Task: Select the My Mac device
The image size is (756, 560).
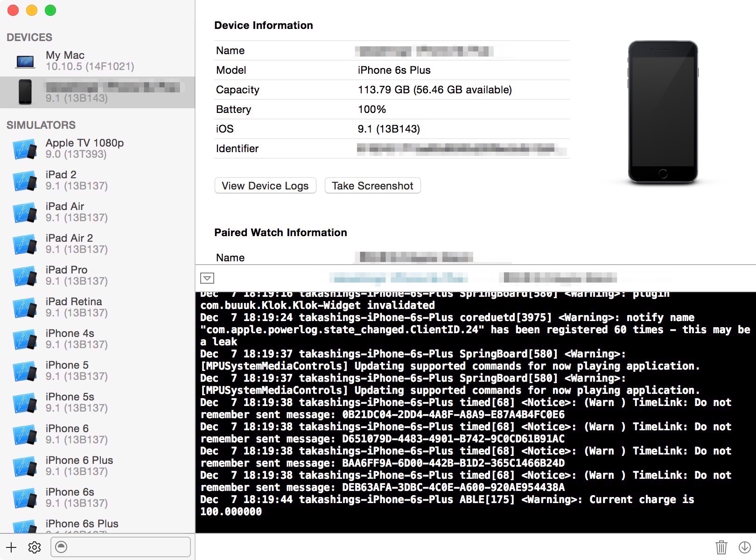Action: click(65, 60)
